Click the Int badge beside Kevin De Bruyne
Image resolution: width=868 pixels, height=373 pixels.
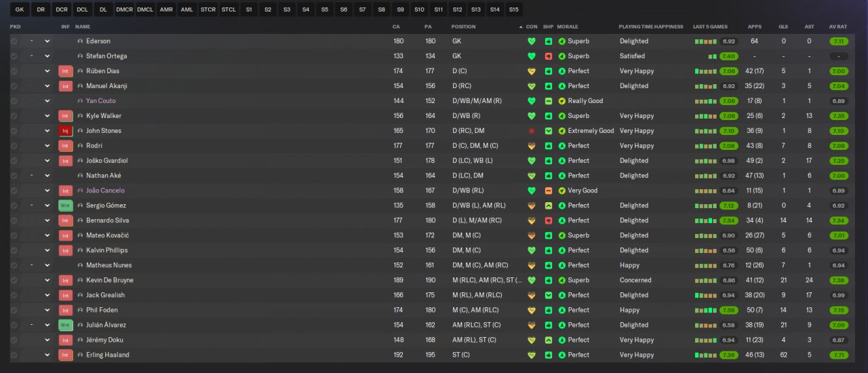point(66,280)
